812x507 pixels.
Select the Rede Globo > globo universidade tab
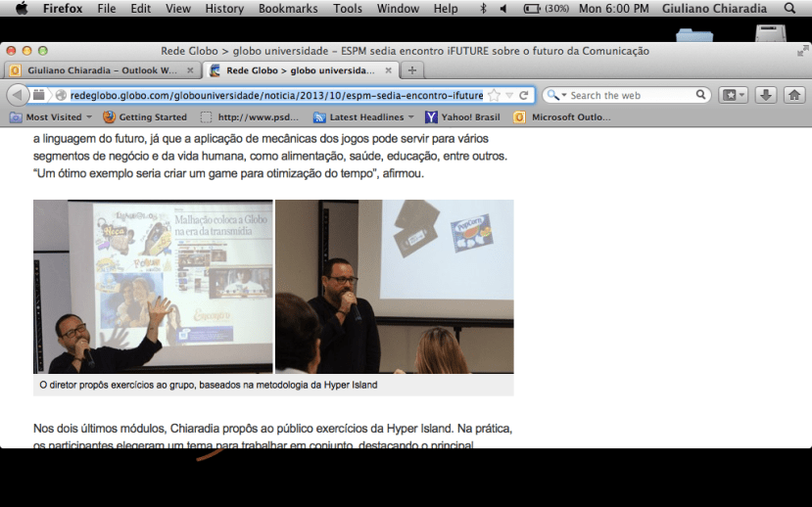pos(300,70)
